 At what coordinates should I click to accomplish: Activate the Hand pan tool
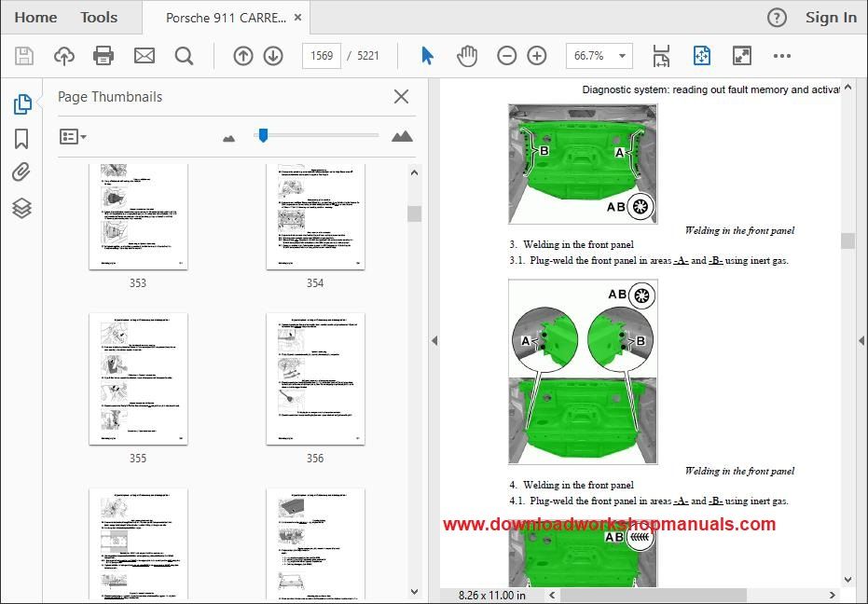click(x=467, y=56)
